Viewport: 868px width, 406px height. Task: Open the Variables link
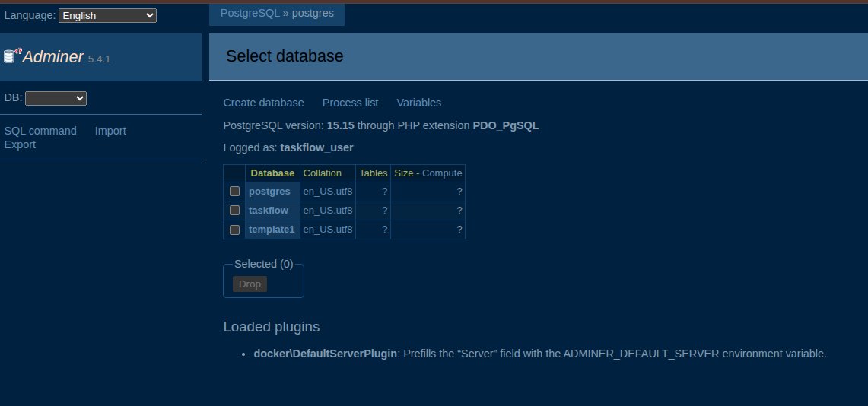[x=419, y=103]
